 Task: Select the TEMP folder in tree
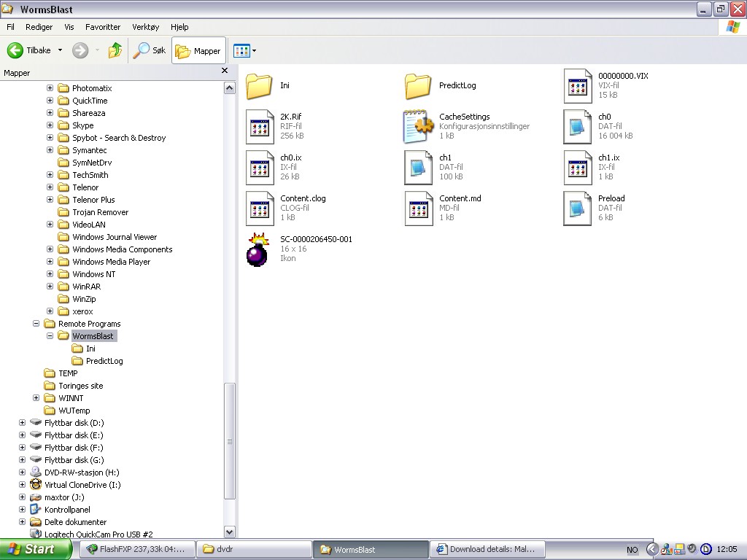click(68, 373)
